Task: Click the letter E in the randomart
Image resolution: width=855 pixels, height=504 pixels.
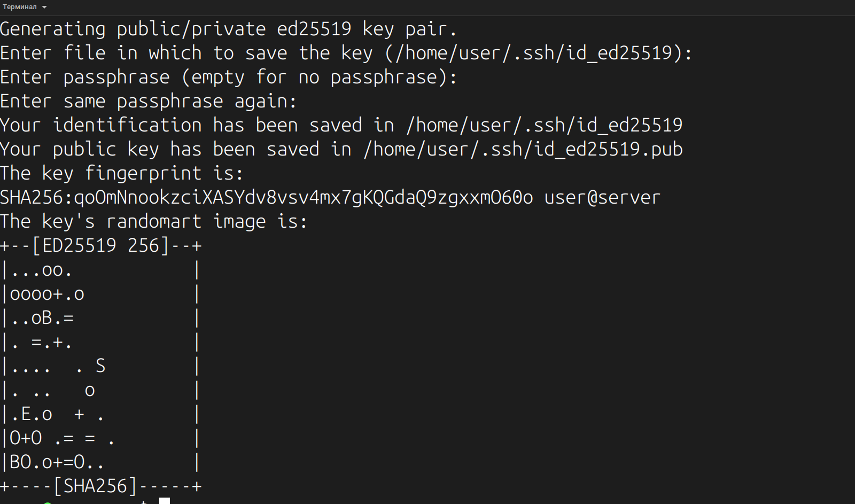Action: click(x=26, y=414)
